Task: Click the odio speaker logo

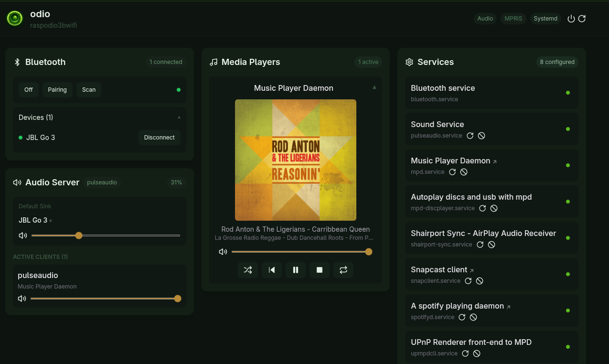Action: (15, 19)
